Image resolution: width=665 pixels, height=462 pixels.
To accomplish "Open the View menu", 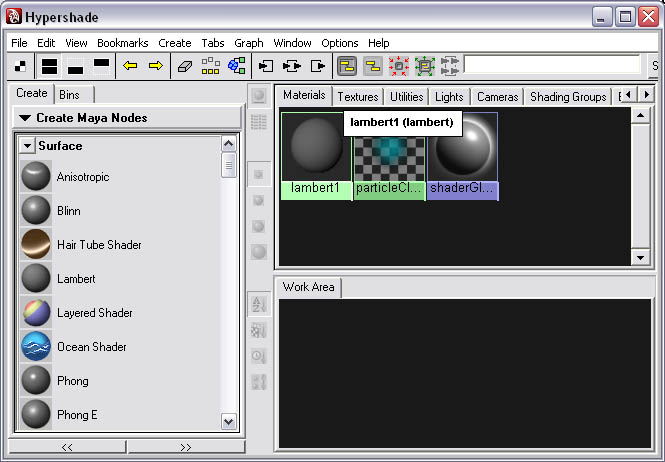I will 76,43.
